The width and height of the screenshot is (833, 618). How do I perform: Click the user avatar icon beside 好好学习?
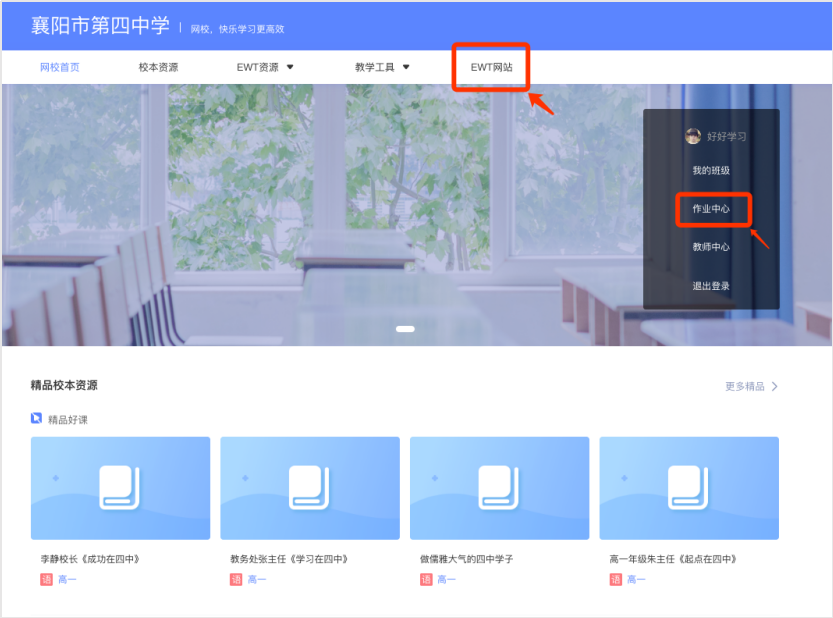(693, 136)
